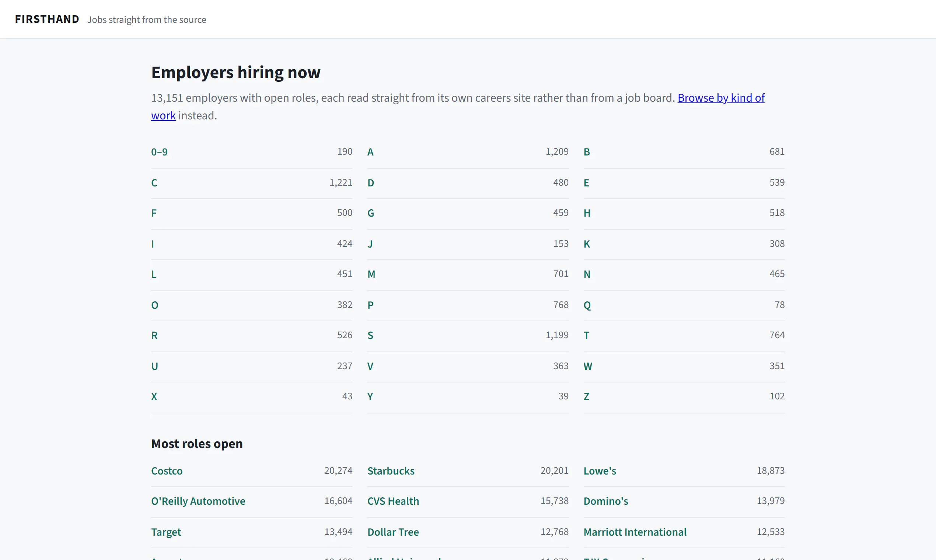Browse employers under letter A

tap(370, 152)
